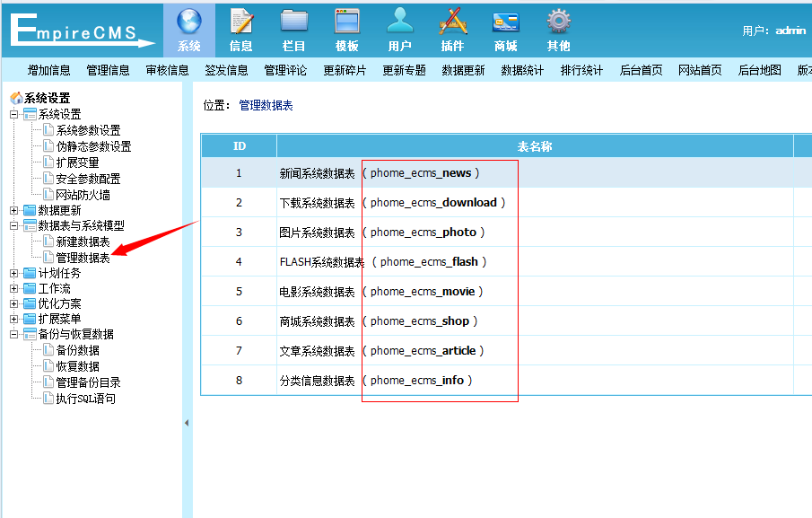This screenshot has height=518, width=812.
Task: Click folder icon beside 数据更新
Action: click(30, 210)
